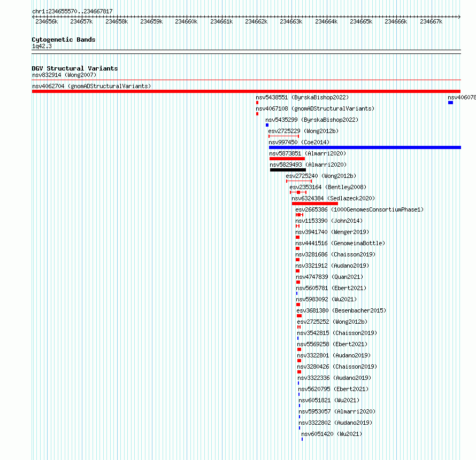
Task: Select nsv3280426 (Chaisson2019) label
Action: 337,367
